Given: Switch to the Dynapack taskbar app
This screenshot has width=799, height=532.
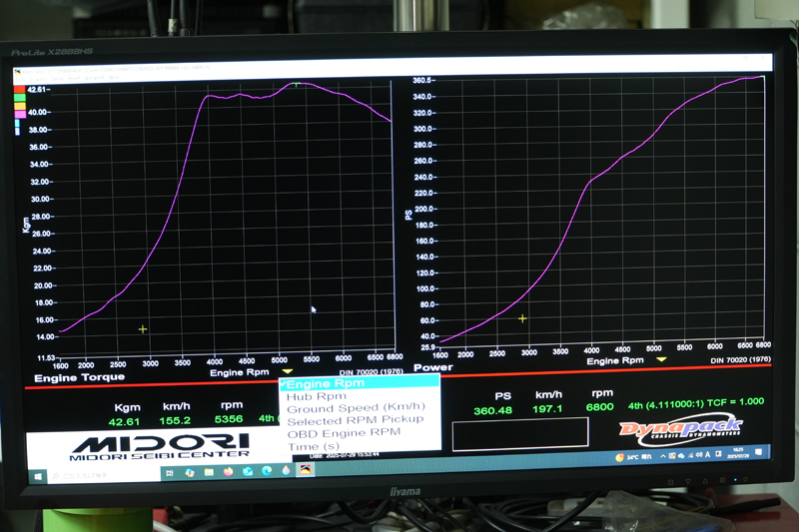Looking at the screenshot, I should coord(306,469).
